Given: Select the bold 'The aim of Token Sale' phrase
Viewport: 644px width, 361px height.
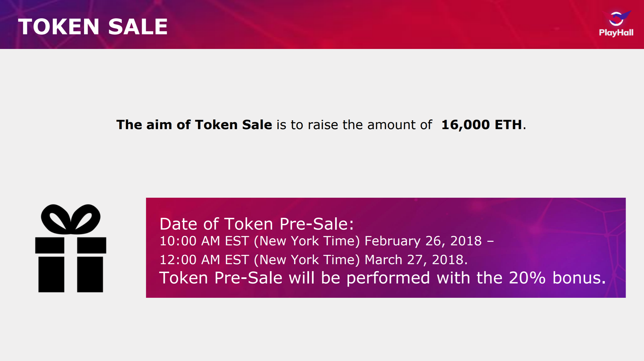Looking at the screenshot, I should pos(194,125).
